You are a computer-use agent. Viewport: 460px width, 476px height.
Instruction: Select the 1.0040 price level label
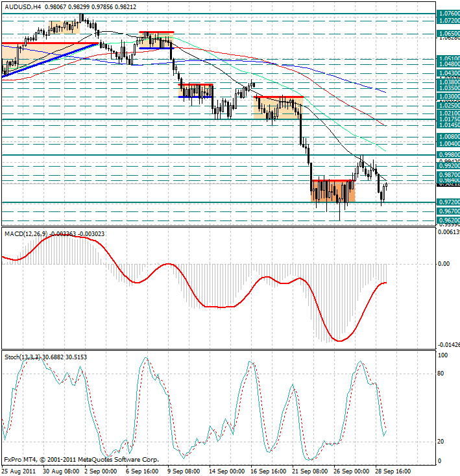tap(448, 143)
